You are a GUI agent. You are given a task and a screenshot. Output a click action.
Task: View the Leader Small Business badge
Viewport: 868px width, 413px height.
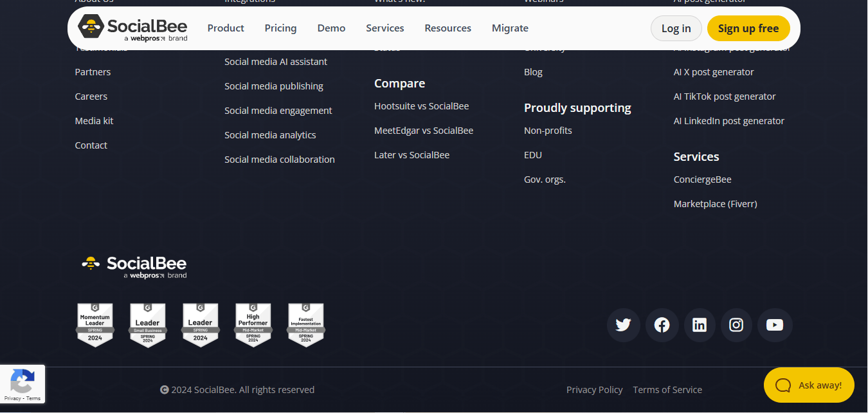[148, 325]
